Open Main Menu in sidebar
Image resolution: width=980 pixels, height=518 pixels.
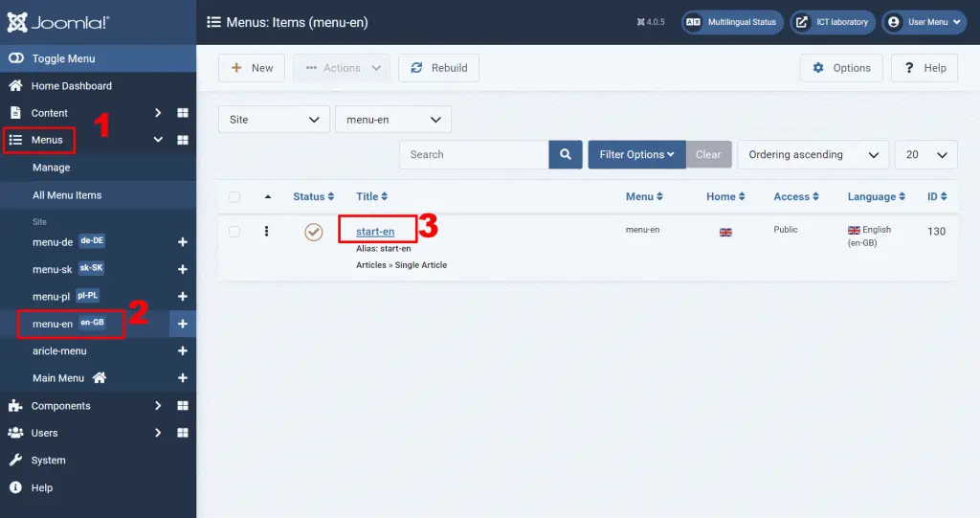(58, 378)
